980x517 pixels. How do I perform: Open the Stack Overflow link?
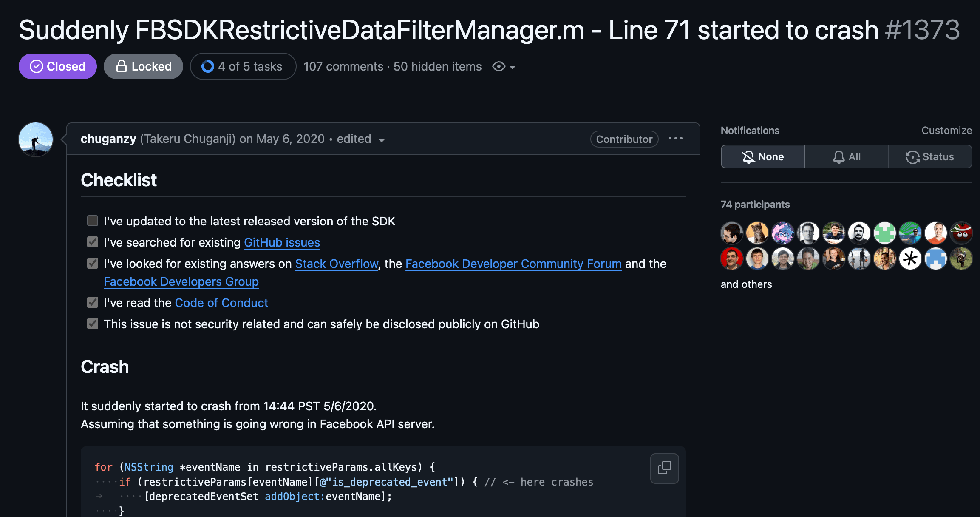pyautogui.click(x=337, y=264)
